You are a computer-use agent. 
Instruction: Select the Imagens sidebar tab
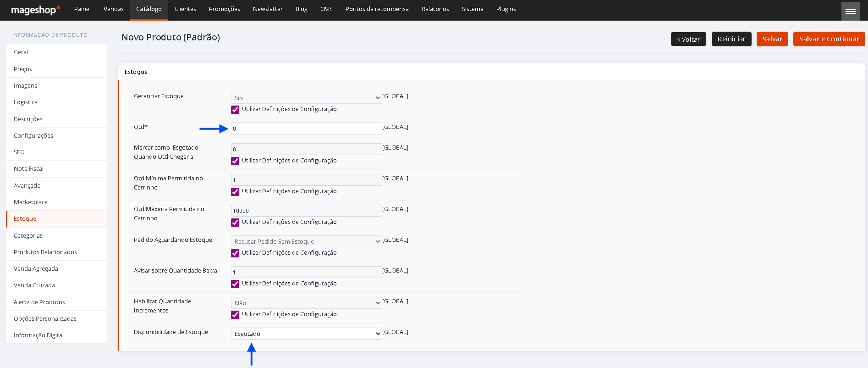pos(56,86)
